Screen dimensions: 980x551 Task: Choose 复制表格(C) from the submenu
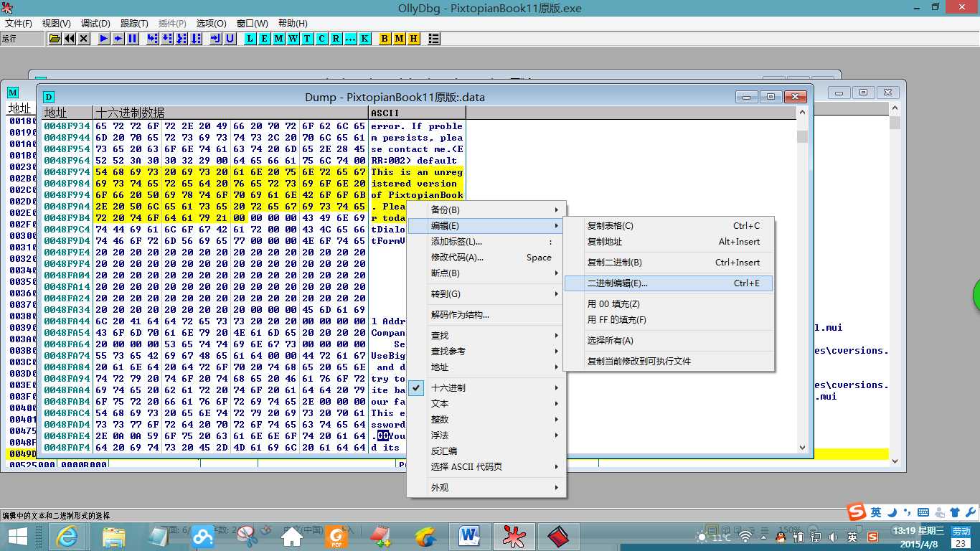[669, 226]
